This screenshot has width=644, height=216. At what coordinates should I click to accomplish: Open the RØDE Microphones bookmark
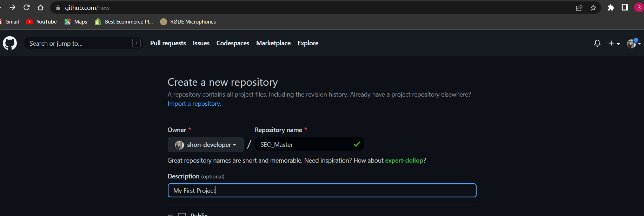pos(188,22)
